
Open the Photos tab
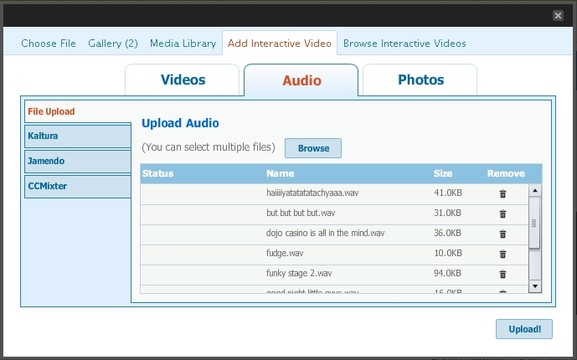(420, 80)
